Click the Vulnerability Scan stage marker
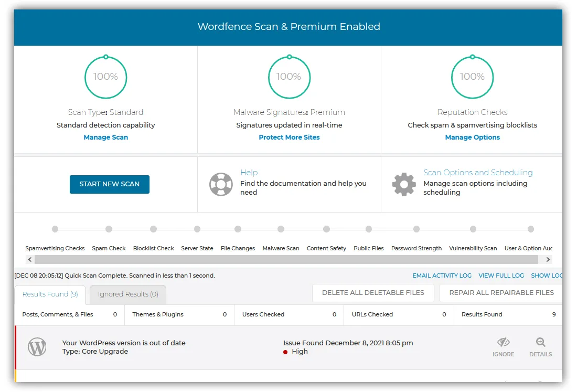The image size is (577, 392). click(473, 229)
